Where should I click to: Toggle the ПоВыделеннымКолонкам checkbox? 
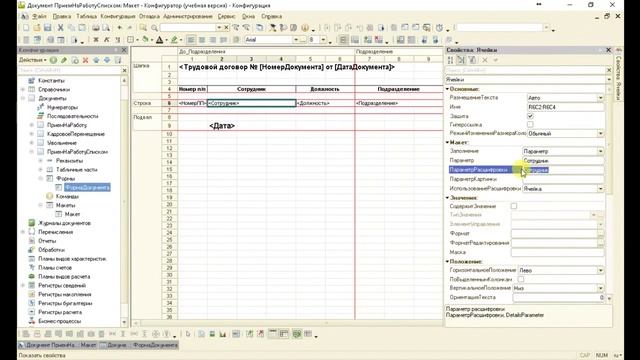tap(521, 279)
